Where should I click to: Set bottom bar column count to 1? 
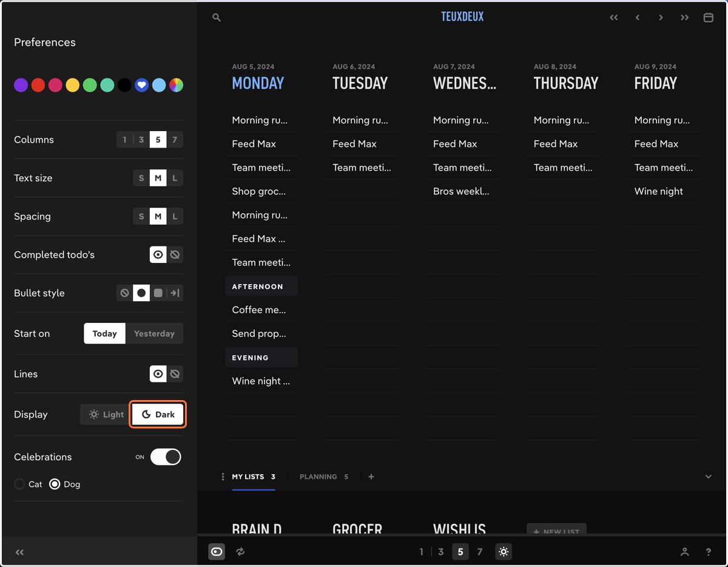coord(422,552)
